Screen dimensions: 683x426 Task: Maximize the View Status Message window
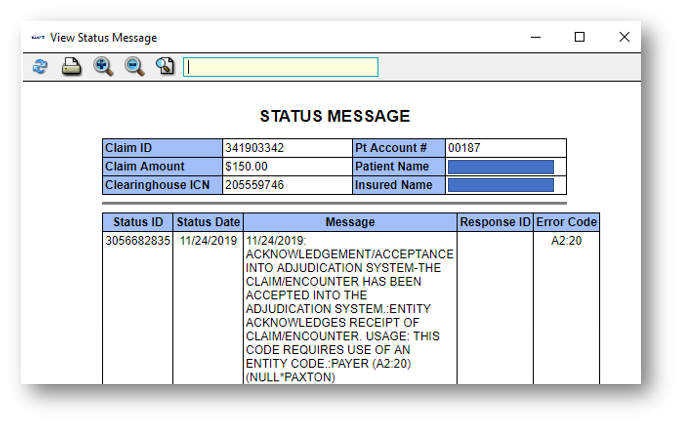pos(579,38)
